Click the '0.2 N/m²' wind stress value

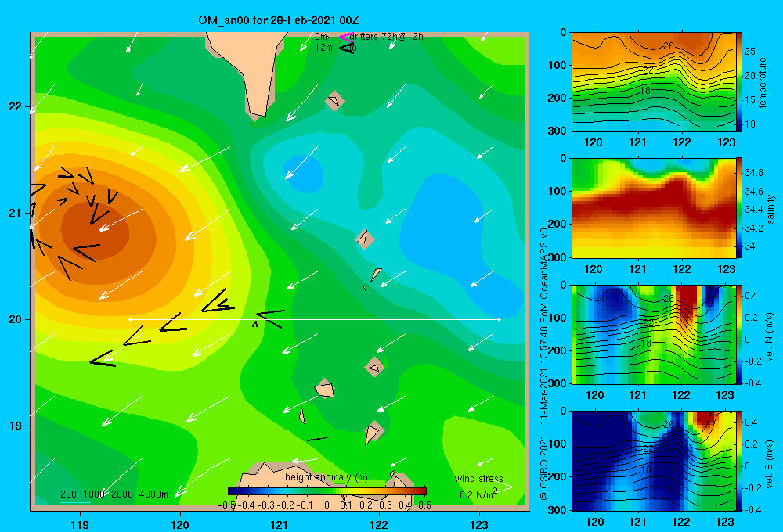click(x=478, y=494)
